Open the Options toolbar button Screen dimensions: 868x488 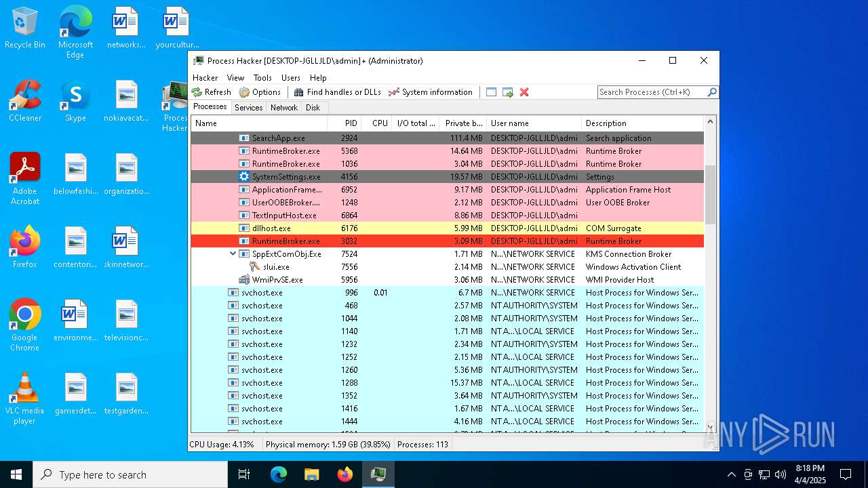(260, 92)
